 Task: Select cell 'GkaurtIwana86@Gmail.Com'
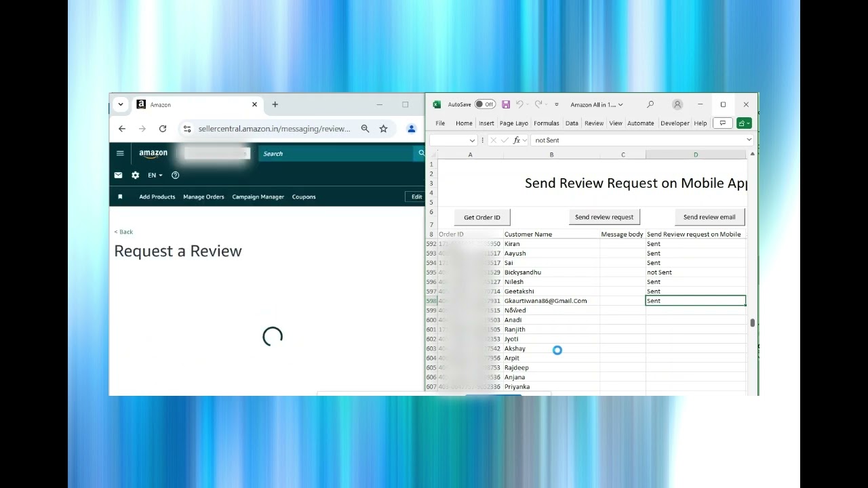click(x=551, y=301)
